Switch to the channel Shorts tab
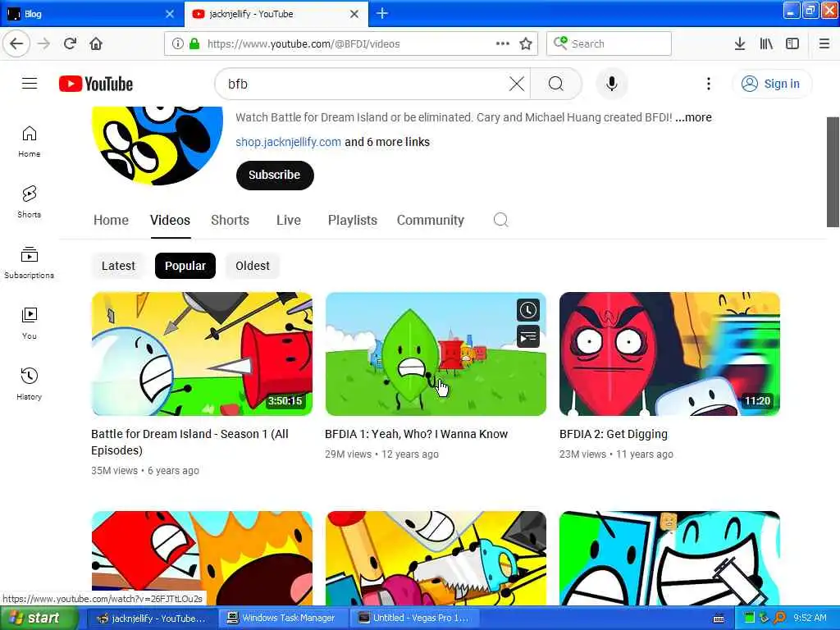 coord(230,220)
